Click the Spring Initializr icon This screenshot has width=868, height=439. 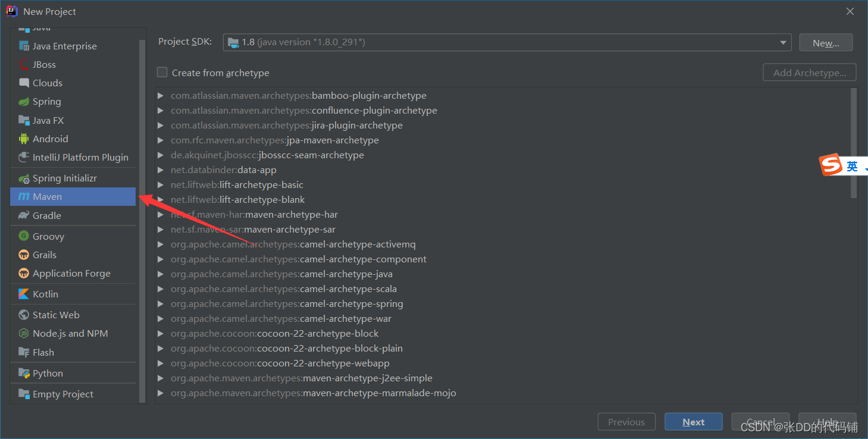24,178
